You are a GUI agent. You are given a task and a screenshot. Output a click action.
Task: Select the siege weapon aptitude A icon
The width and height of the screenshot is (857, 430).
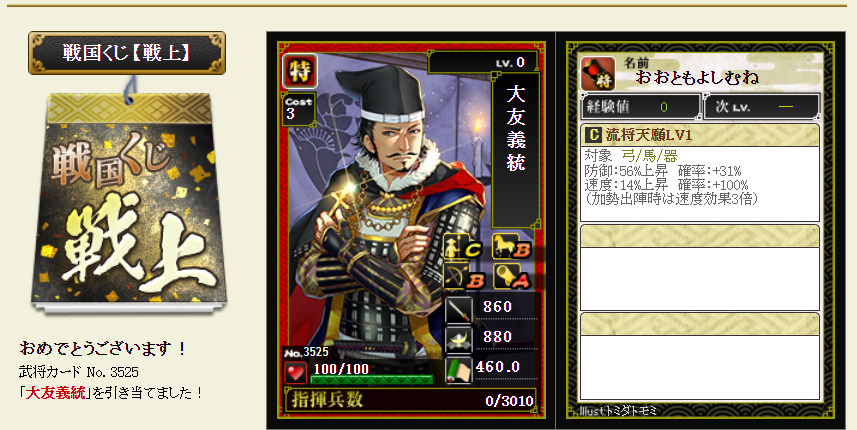[x=512, y=276]
